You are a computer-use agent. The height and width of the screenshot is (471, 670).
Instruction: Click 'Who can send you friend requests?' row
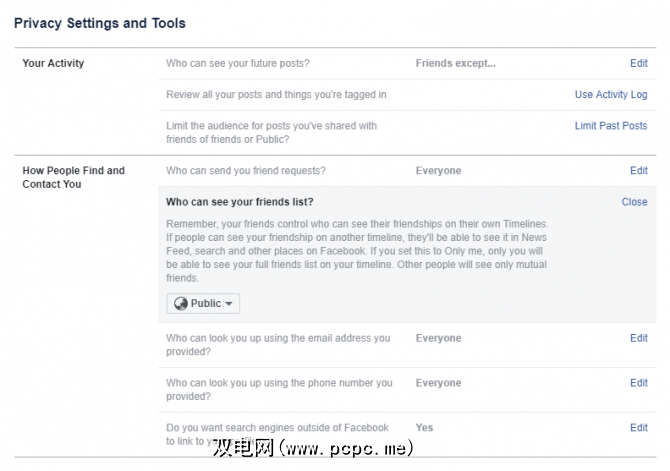[x=246, y=171]
